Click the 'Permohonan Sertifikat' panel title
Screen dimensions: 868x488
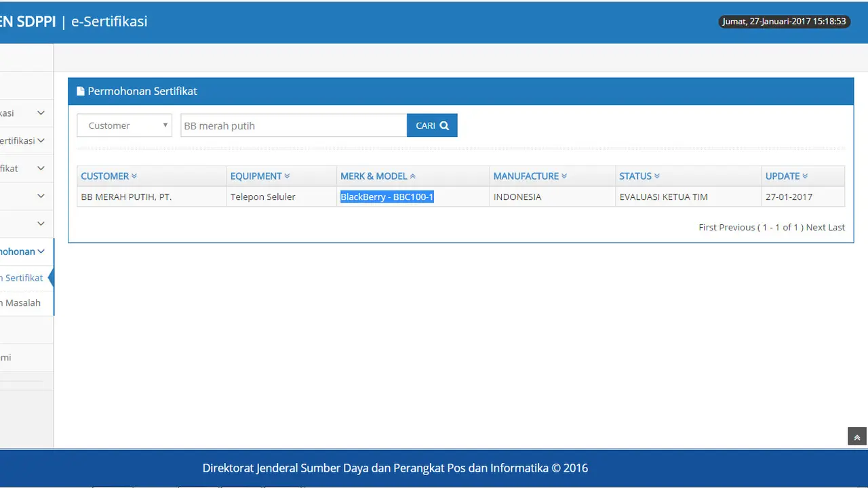point(142,91)
